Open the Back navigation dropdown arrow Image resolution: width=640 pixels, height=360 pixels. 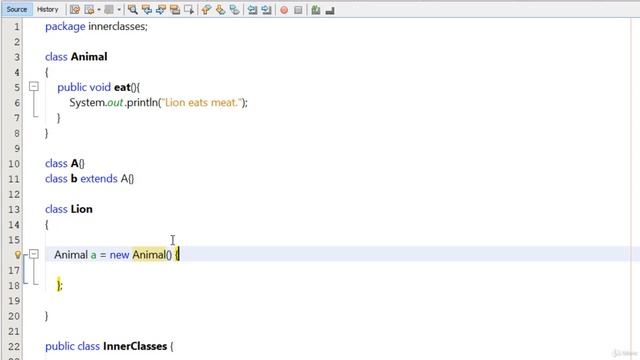coord(99,10)
